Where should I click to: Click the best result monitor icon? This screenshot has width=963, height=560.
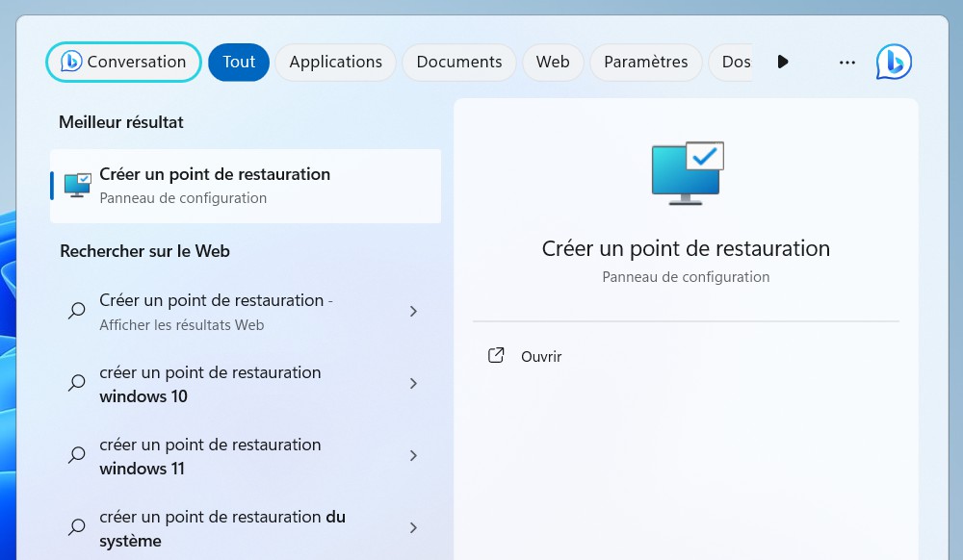(77, 185)
